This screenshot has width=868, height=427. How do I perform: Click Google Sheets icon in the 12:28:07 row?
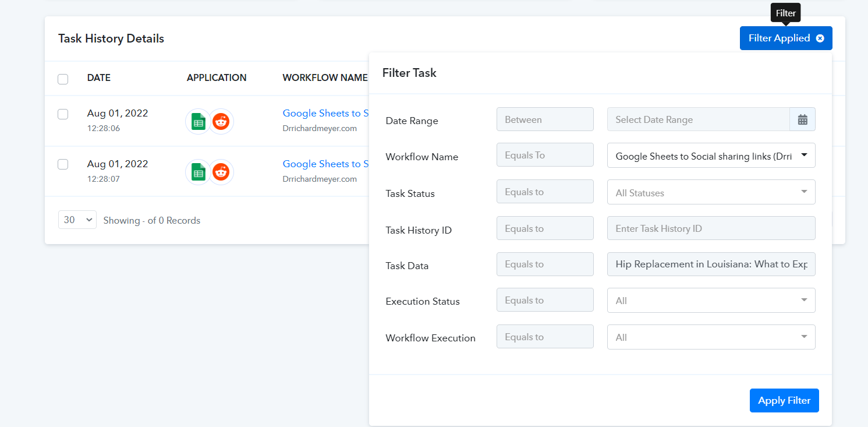pos(198,172)
